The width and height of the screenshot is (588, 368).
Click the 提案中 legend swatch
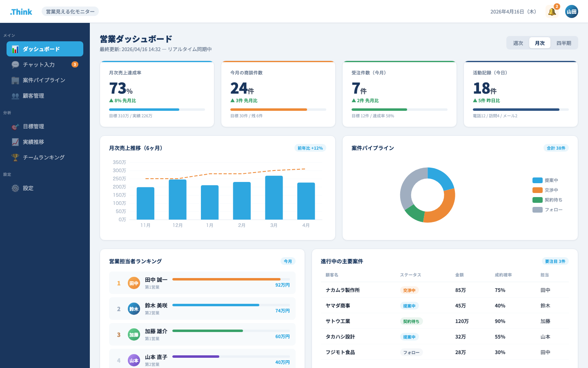point(537,180)
